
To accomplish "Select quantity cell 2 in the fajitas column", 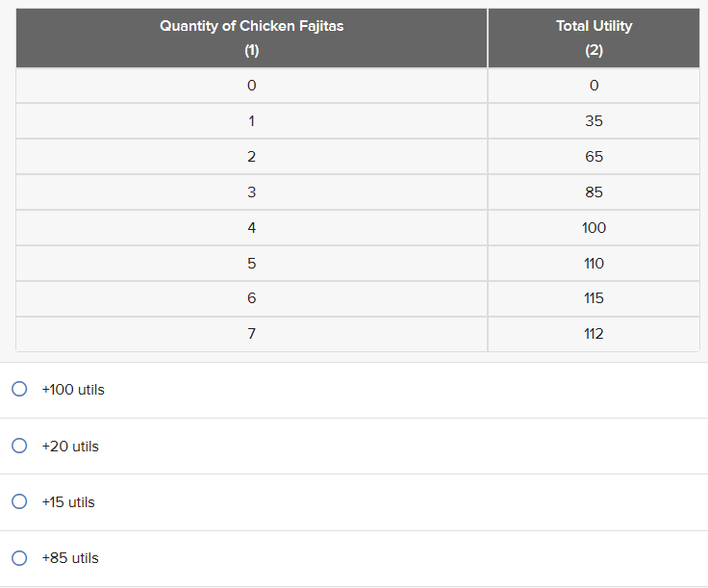I will [251, 157].
